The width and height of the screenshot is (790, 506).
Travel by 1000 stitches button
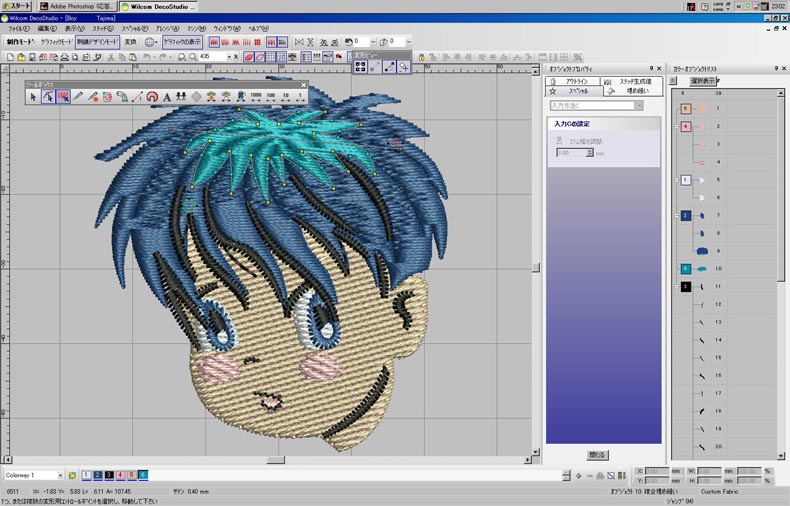click(256, 96)
